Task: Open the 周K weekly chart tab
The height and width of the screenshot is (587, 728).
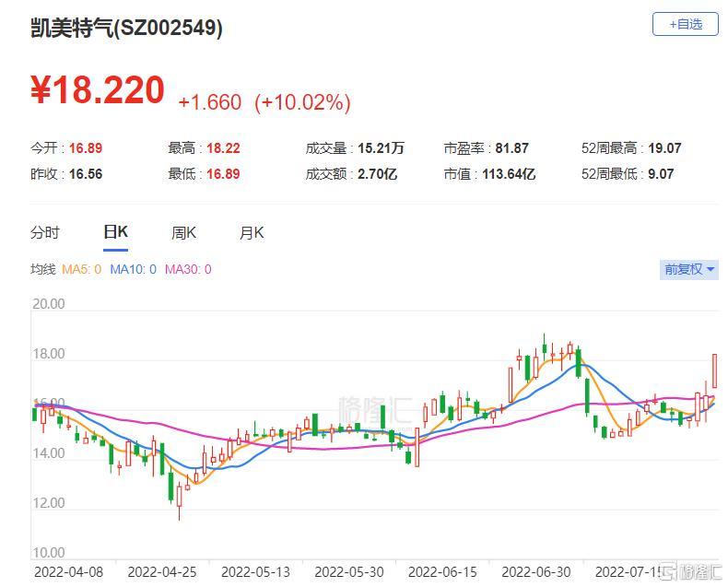Action: click(184, 232)
